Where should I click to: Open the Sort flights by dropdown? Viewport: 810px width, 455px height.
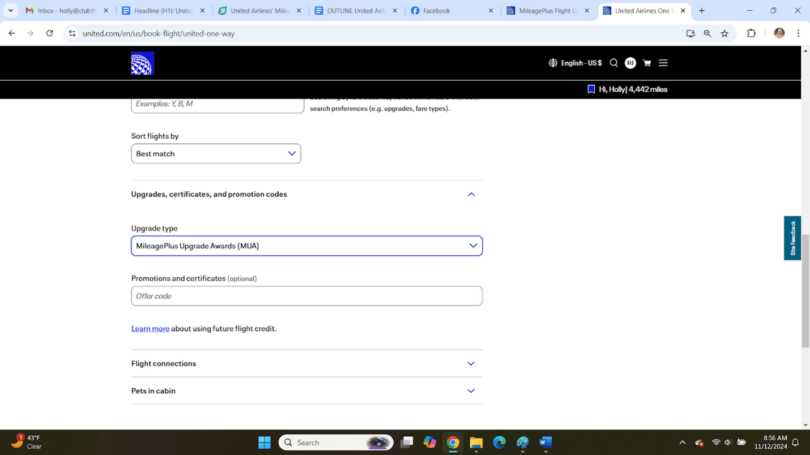(216, 154)
